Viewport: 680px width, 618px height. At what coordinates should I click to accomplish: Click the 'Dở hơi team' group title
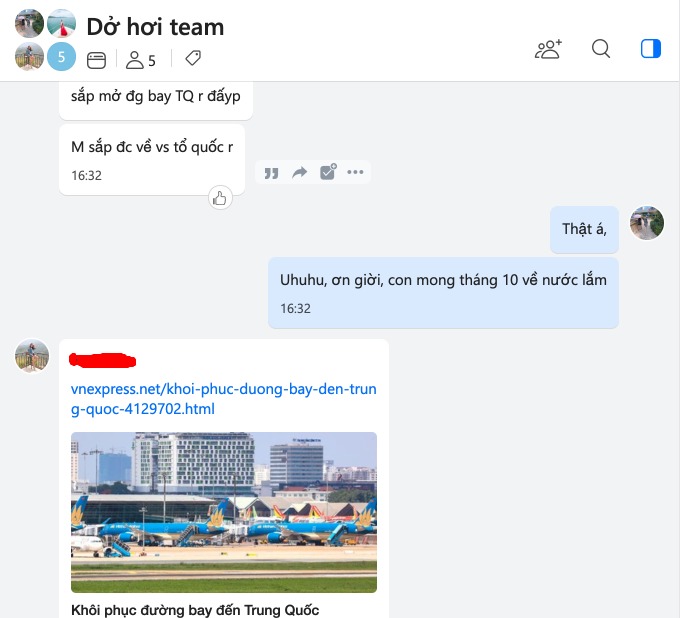tap(155, 27)
